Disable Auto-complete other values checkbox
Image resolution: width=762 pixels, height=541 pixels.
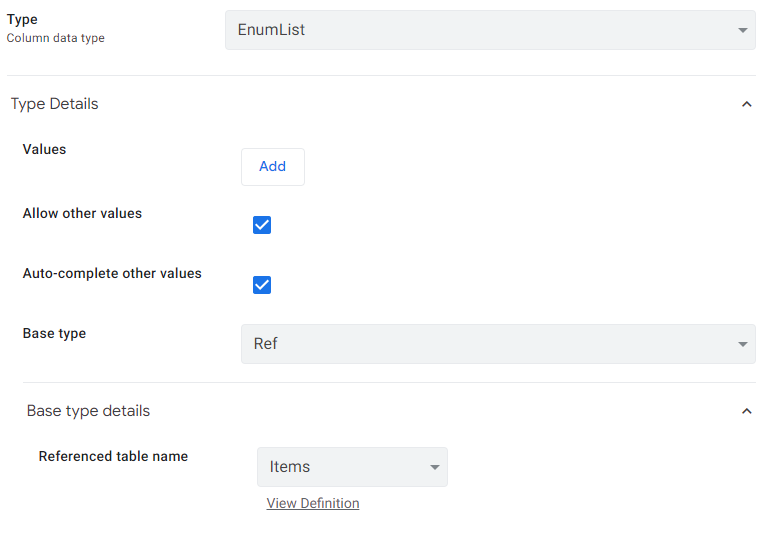click(262, 285)
